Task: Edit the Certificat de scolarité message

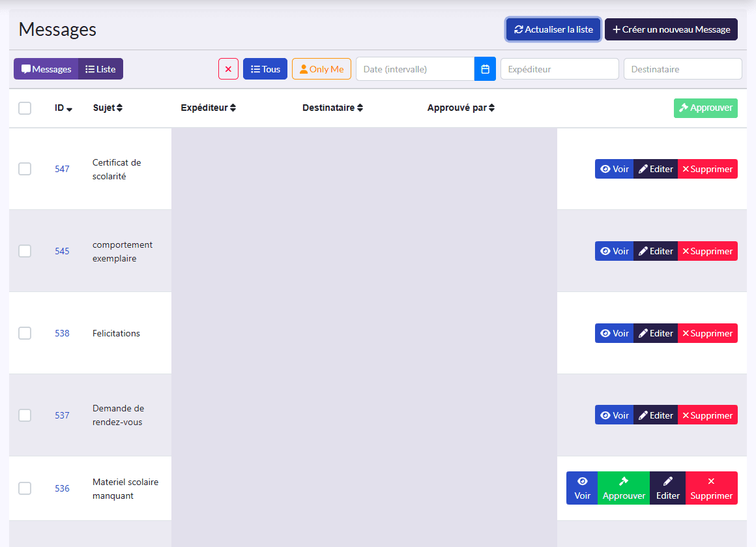Action: [x=656, y=169]
